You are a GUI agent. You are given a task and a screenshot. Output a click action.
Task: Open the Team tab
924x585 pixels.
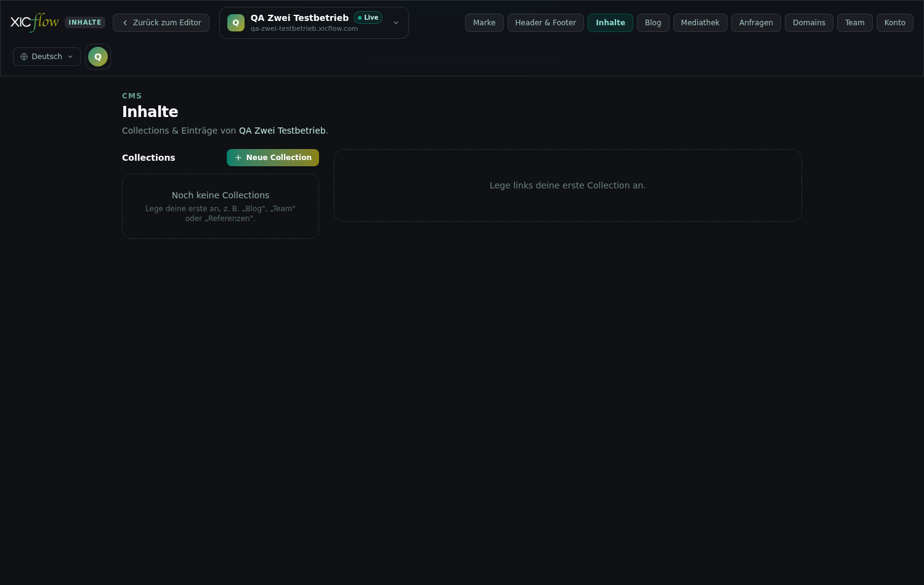pos(855,23)
